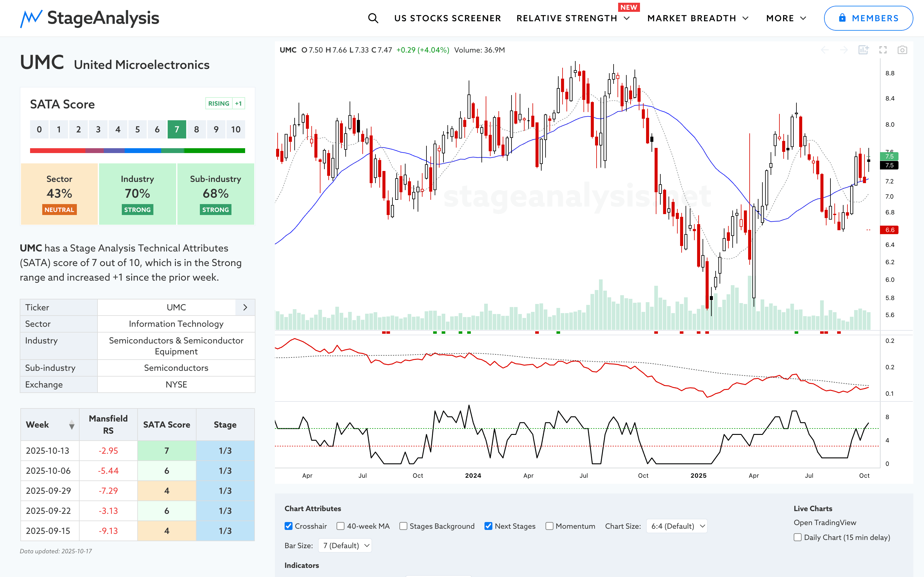Check the Daily Chart 15 min delay box
The image size is (924, 577).
(798, 537)
